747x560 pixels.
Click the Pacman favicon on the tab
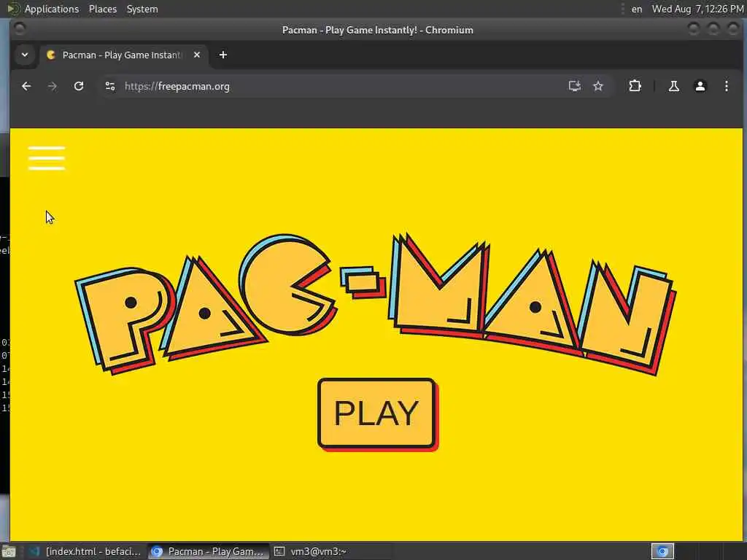51,55
